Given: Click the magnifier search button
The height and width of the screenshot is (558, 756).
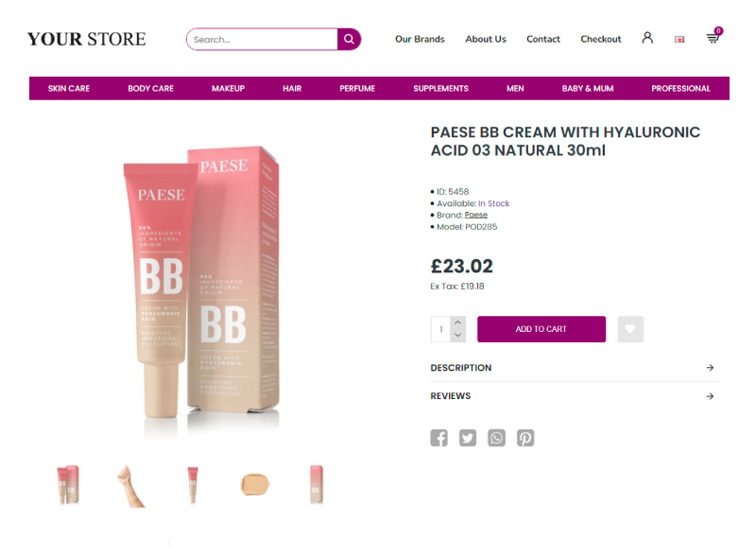Looking at the screenshot, I should (x=349, y=39).
